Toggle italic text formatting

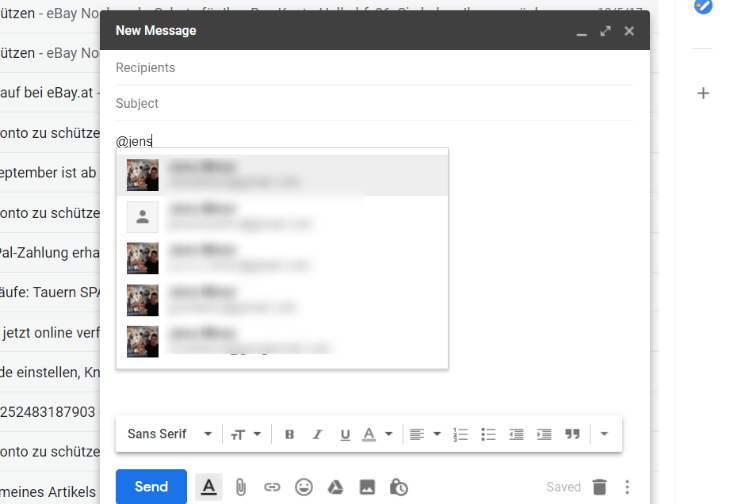tap(317, 434)
